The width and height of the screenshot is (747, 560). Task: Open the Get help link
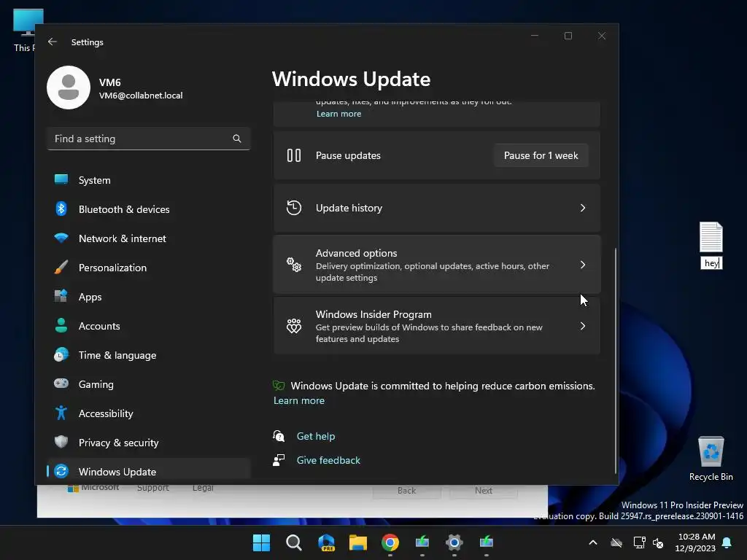(x=315, y=436)
